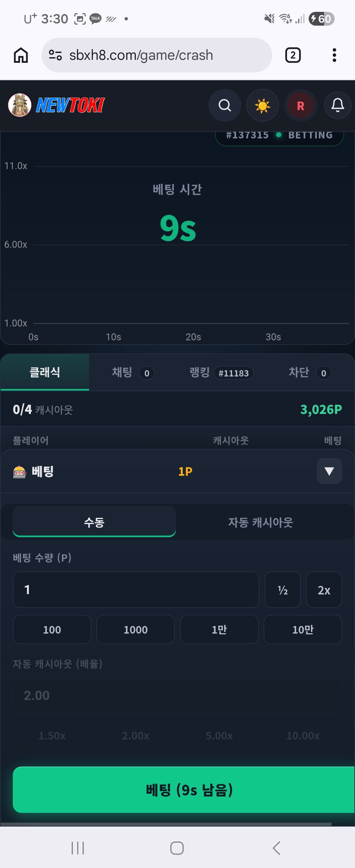Image resolution: width=355 pixels, height=868 pixels.
Task: View site info icon in address bar
Action: (x=55, y=55)
